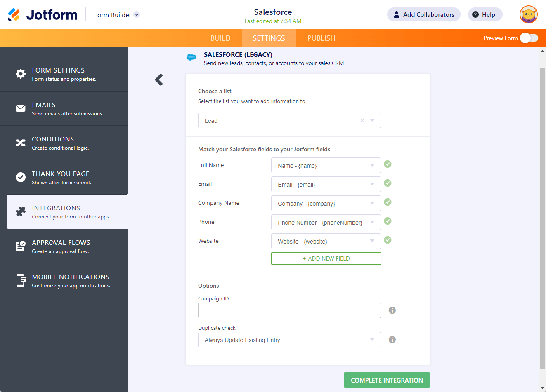Screen dimensions: 546x392
Task: Click the Campaign ID info icon
Action: click(x=392, y=310)
